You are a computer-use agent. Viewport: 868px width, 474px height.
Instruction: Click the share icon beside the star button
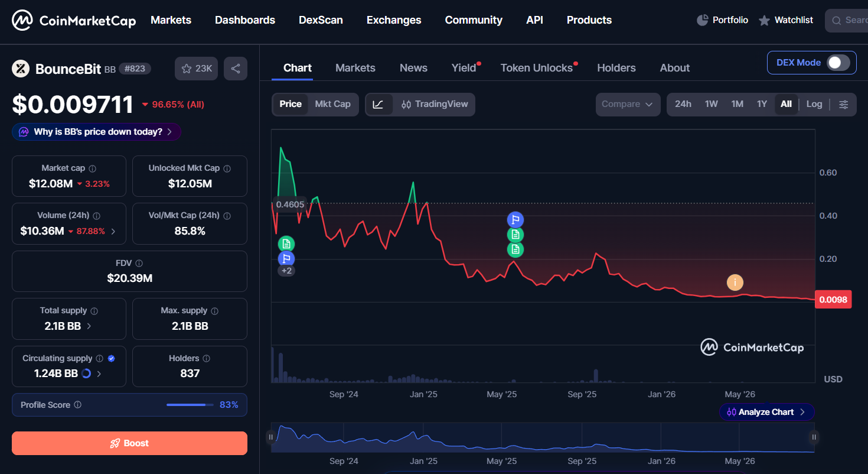[x=236, y=69]
